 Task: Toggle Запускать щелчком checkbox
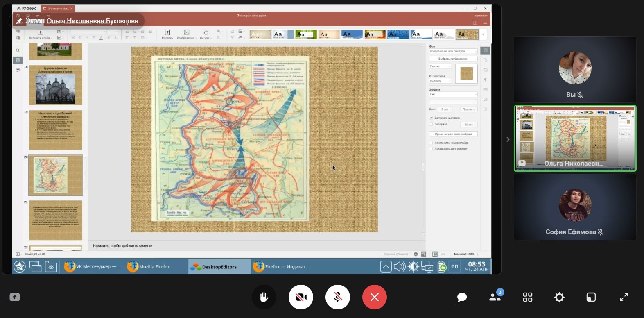(x=431, y=118)
